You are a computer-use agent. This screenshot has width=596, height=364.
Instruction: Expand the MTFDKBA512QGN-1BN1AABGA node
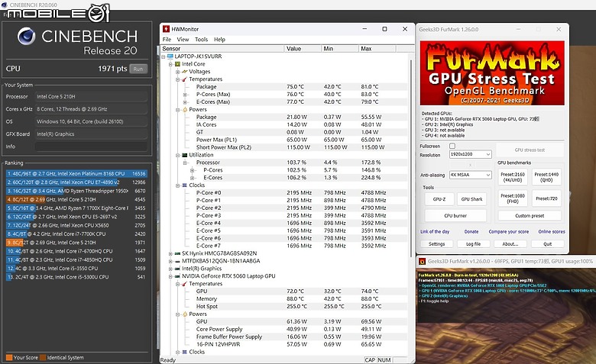pos(170,261)
